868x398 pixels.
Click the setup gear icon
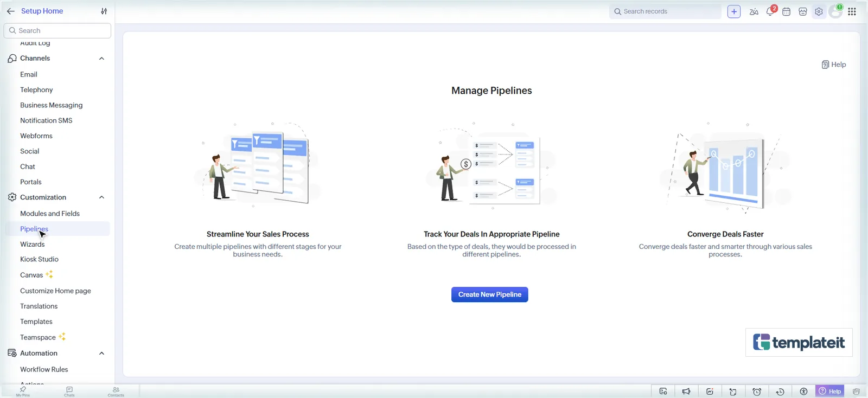819,11
